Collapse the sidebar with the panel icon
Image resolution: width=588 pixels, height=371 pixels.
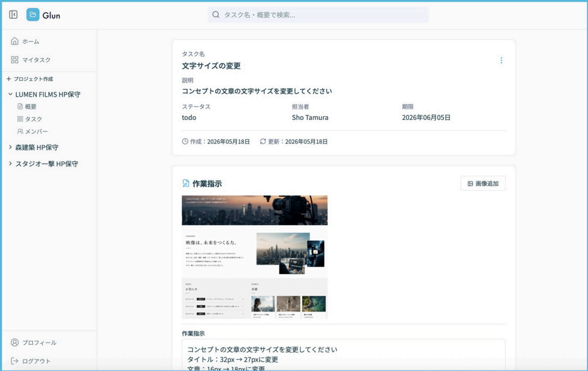(x=13, y=14)
